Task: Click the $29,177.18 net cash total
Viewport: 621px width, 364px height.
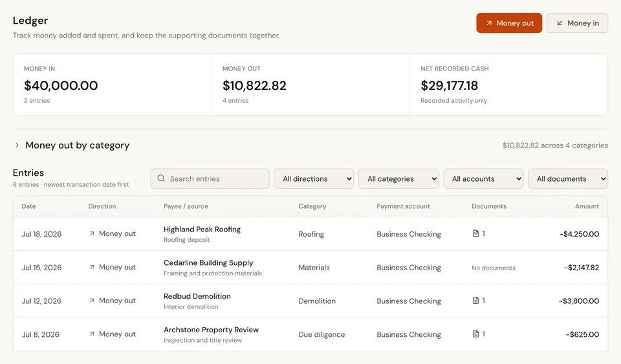Action: [x=449, y=85]
